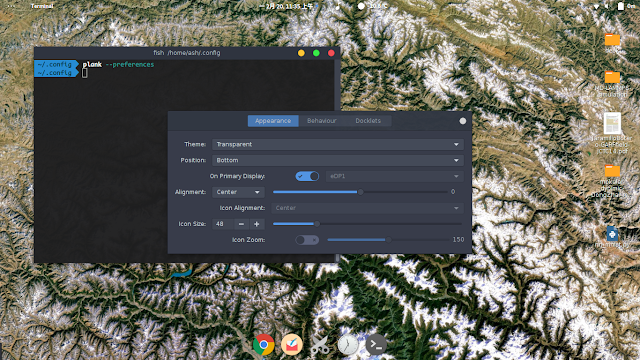Toggle the Icon Zoom switch
The image size is (640, 360).
coord(307,240)
